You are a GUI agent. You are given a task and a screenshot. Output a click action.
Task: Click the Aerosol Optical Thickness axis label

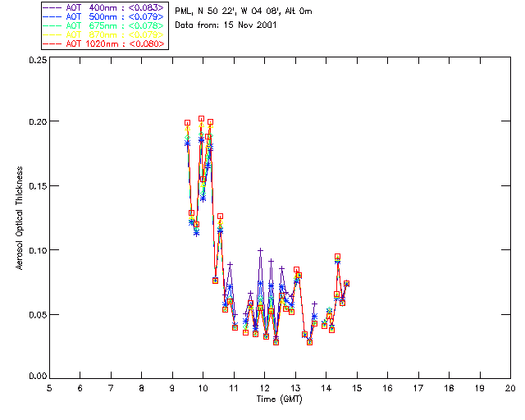20,218
